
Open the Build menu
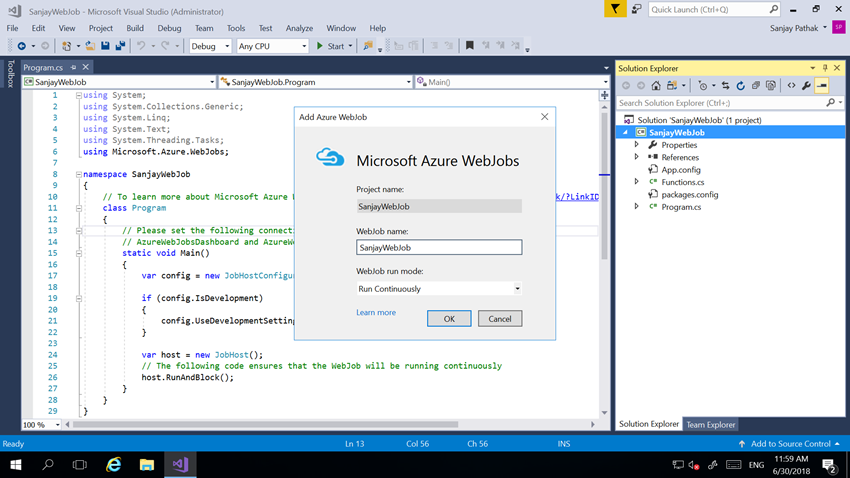pos(135,28)
